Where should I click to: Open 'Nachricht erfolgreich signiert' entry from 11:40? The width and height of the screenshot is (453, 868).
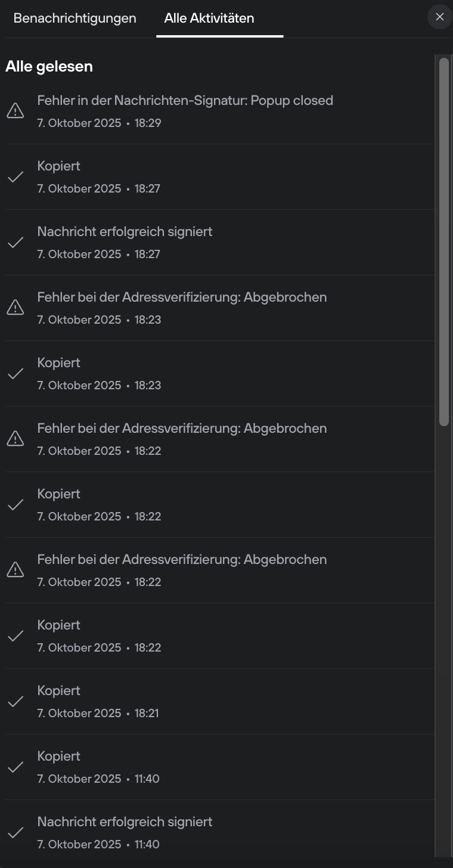pos(125,821)
